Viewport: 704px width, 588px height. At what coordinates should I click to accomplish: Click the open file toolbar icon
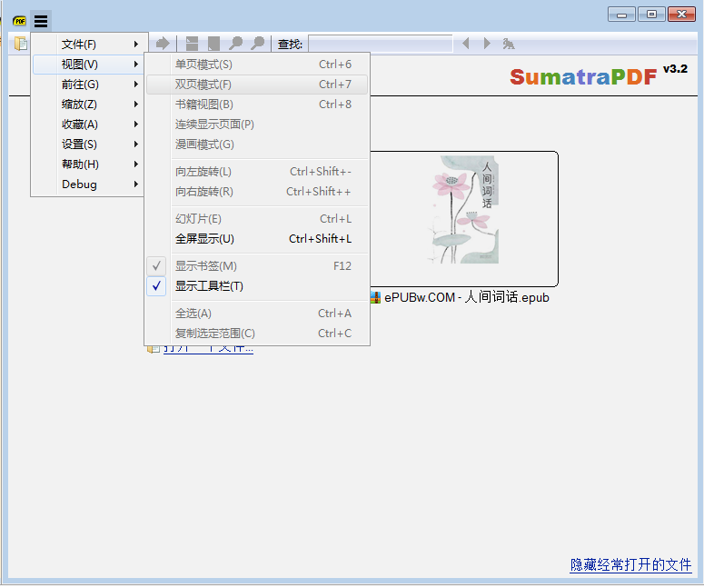point(20,44)
